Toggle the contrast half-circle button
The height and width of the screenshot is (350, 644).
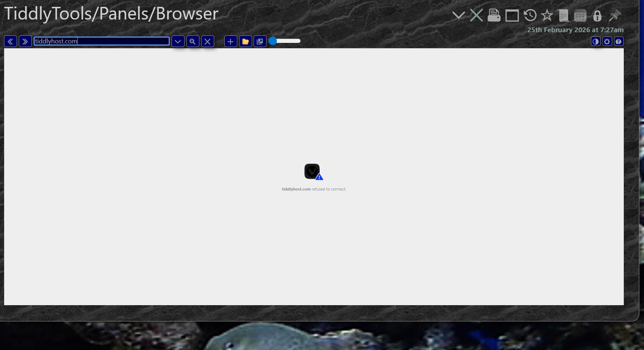(x=596, y=42)
